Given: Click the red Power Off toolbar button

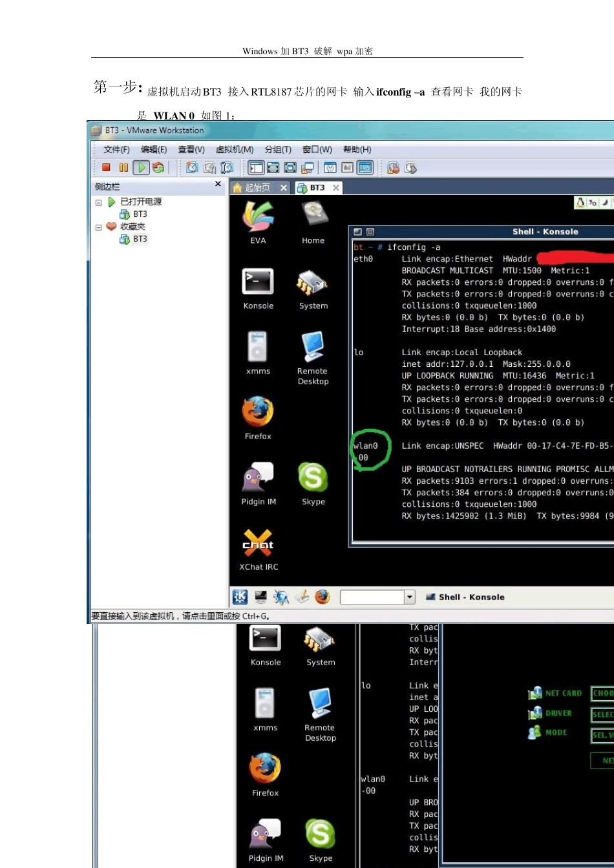Looking at the screenshot, I should coord(106,168).
